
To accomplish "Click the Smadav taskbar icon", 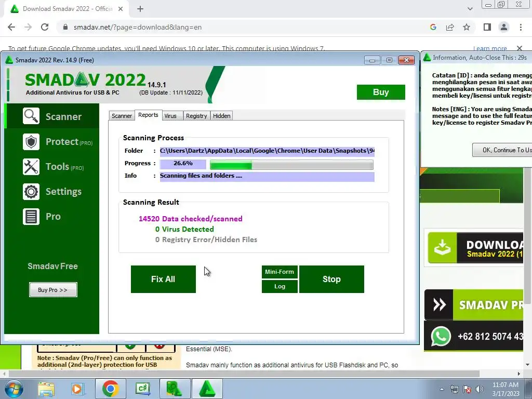I will coord(207,389).
